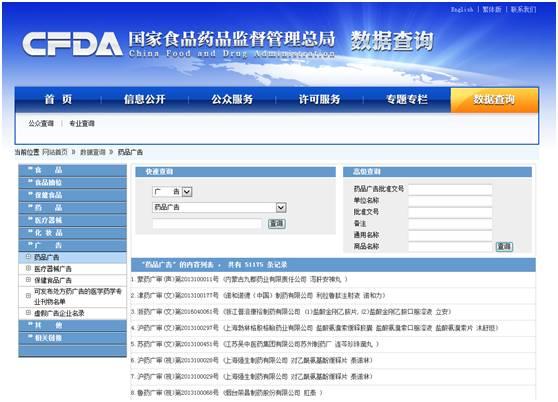The image size is (558, 402).
Task: Switch to 专业查询 sub-navigation
Action: point(82,123)
